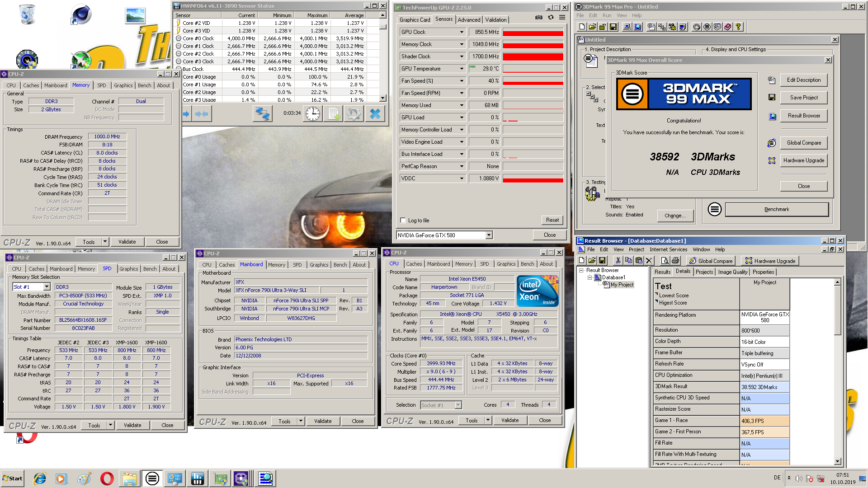Collapse the Result Browser root tree node

tap(581, 270)
